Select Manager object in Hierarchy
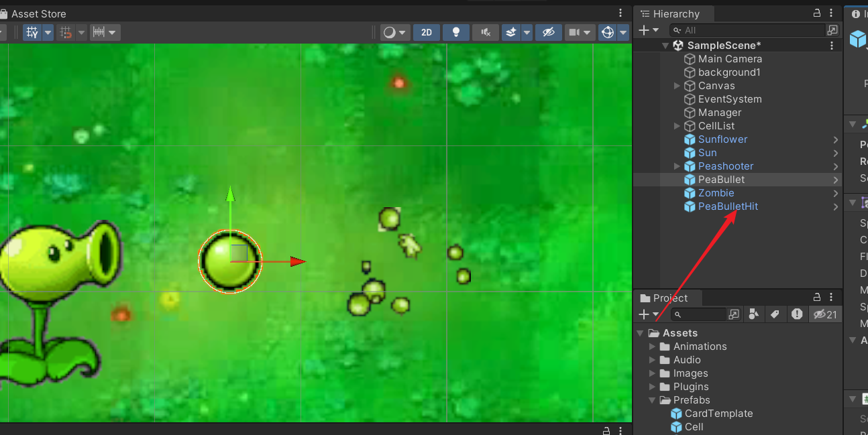The height and width of the screenshot is (435, 868). click(720, 113)
